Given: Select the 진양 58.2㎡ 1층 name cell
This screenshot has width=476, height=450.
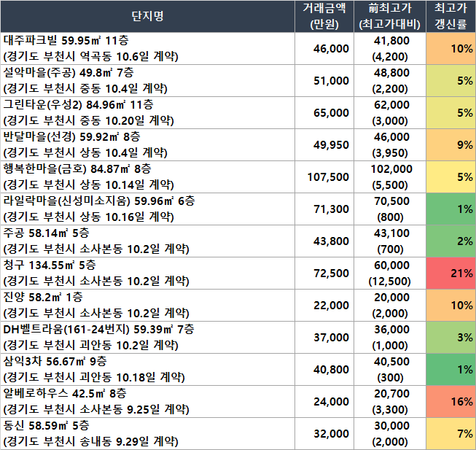Looking at the screenshot, I should pyautogui.click(x=147, y=306).
